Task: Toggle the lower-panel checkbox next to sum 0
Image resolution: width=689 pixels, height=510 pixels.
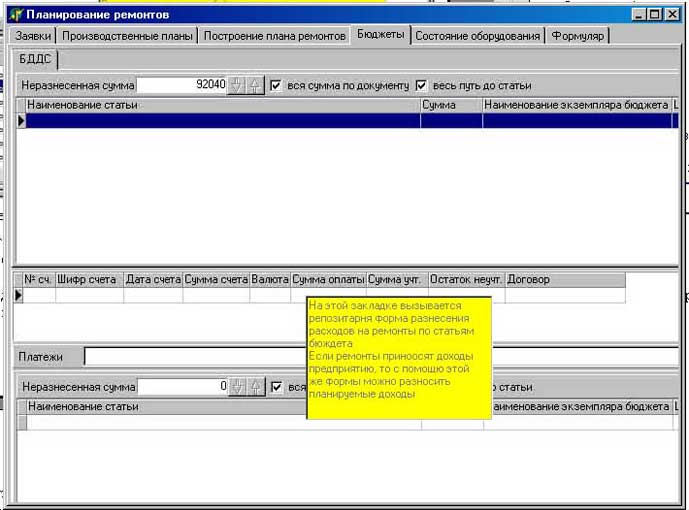Action: point(276,387)
